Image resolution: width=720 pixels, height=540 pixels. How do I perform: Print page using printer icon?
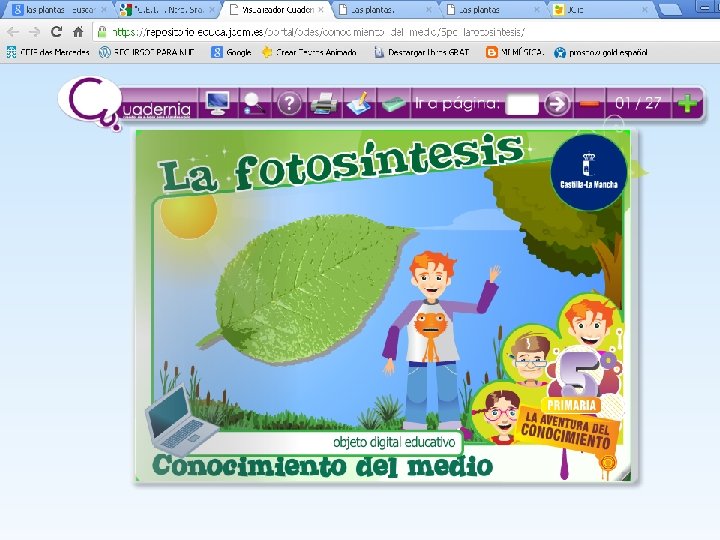click(x=324, y=103)
